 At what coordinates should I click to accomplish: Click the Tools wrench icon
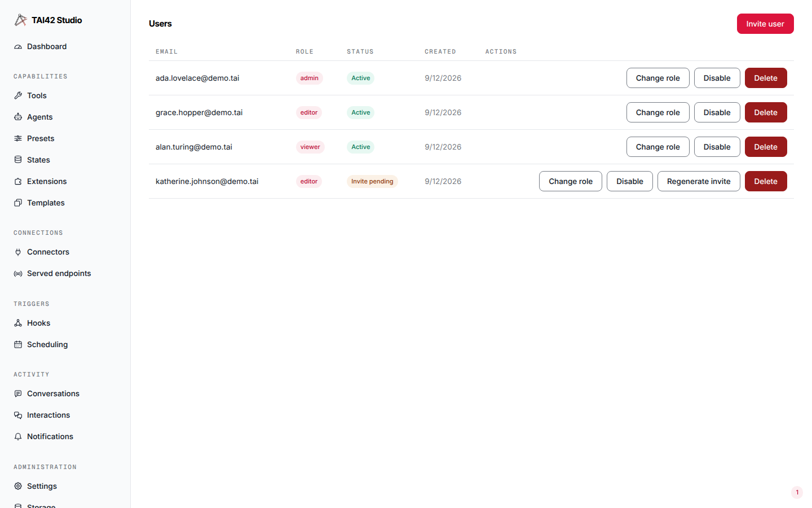tap(18, 96)
